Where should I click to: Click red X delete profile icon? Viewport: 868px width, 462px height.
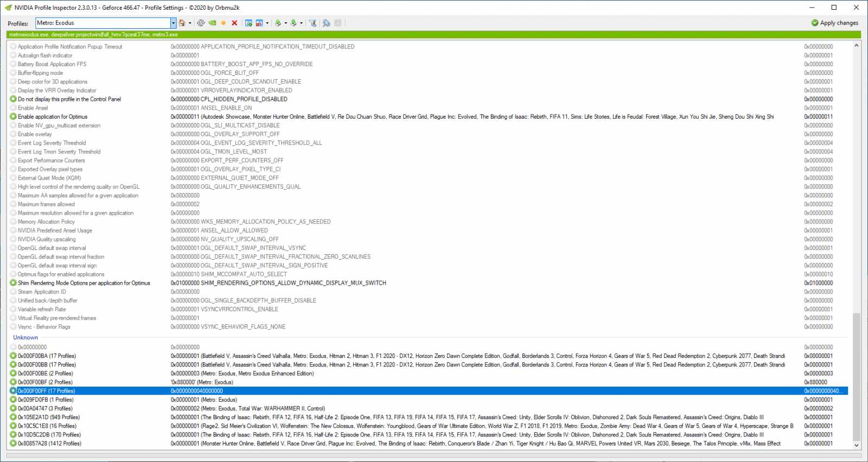[x=234, y=23]
